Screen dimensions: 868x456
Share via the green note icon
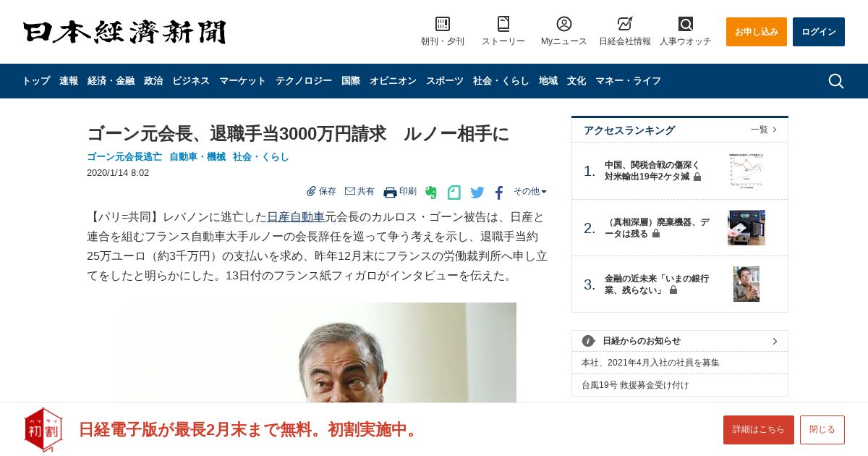[x=454, y=193]
